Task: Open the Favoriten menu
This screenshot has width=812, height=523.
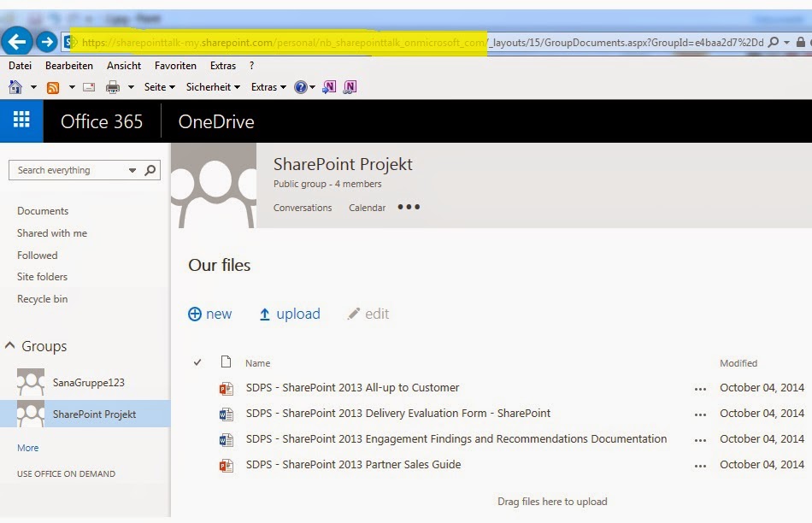Action: click(x=175, y=65)
